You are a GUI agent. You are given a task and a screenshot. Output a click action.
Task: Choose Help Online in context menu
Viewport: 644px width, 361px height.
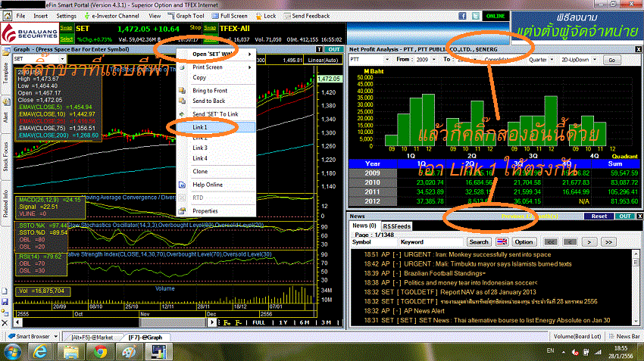(x=216, y=185)
